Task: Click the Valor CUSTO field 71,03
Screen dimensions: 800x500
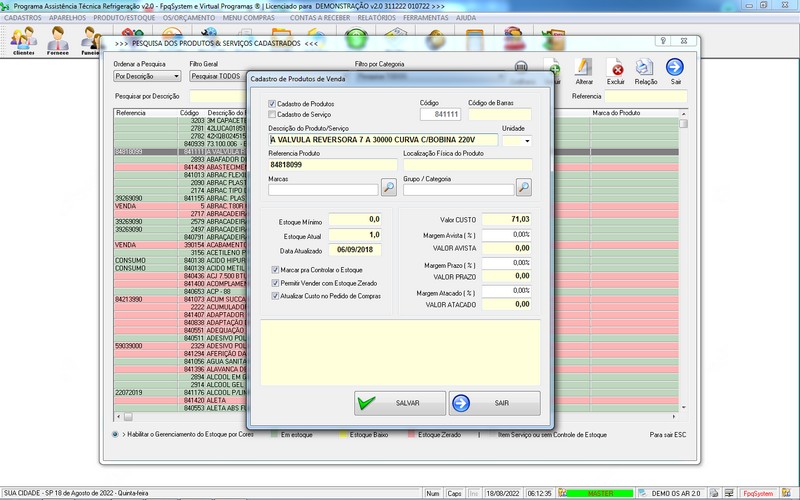Action: tap(507, 219)
